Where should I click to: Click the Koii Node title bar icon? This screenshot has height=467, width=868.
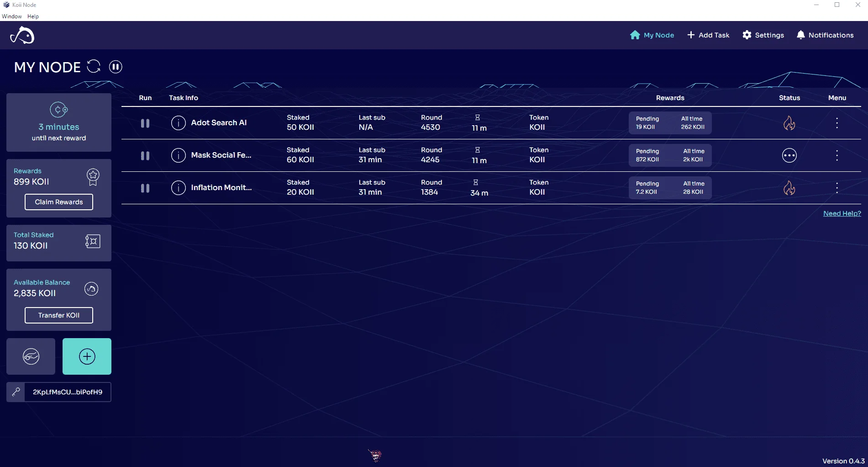[x=6, y=5]
